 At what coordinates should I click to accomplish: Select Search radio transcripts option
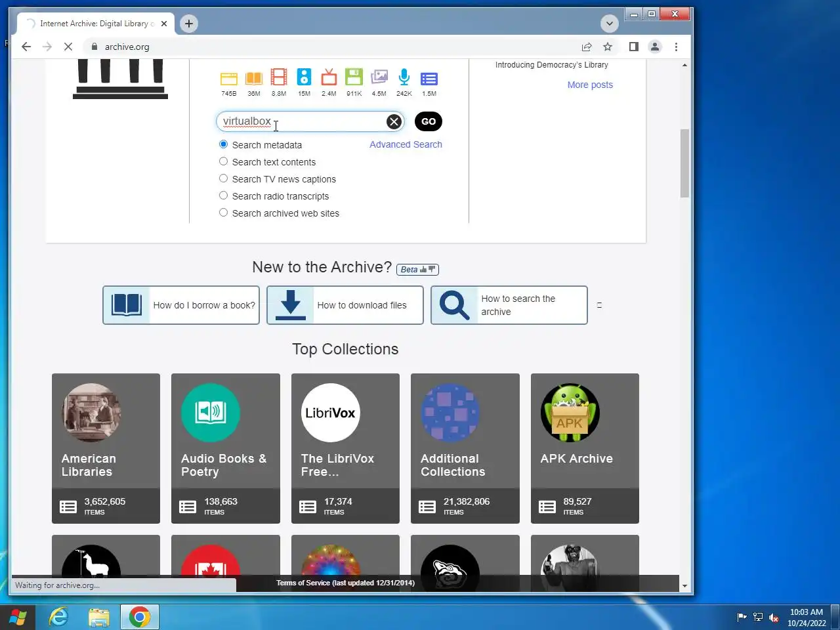tap(223, 196)
